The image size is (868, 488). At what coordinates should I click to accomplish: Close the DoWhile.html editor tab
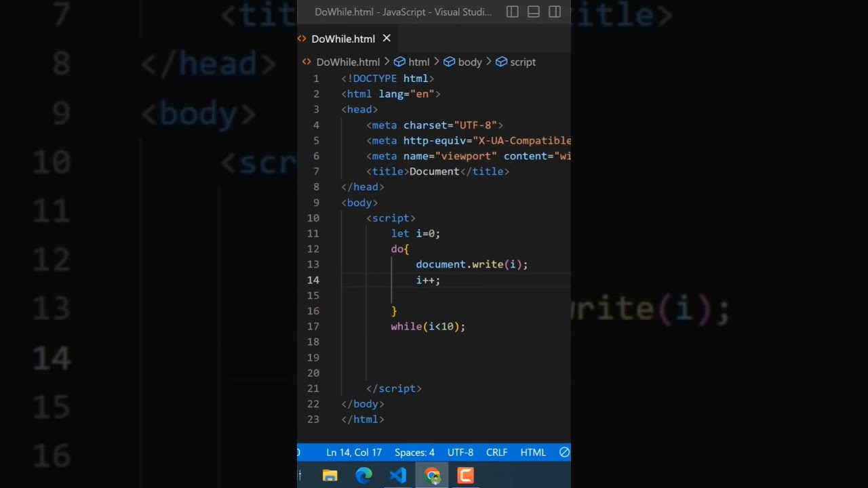[x=387, y=39]
